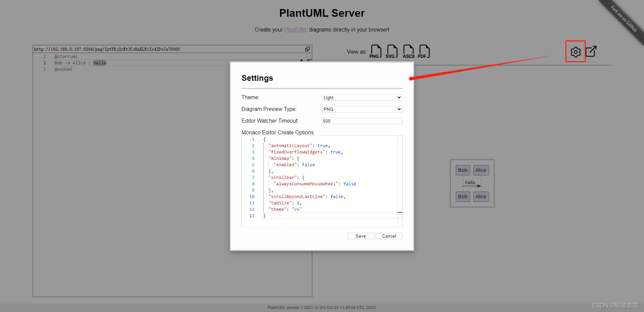
Task: Open the Diagram Preview Type dropdown
Action: pos(362,109)
